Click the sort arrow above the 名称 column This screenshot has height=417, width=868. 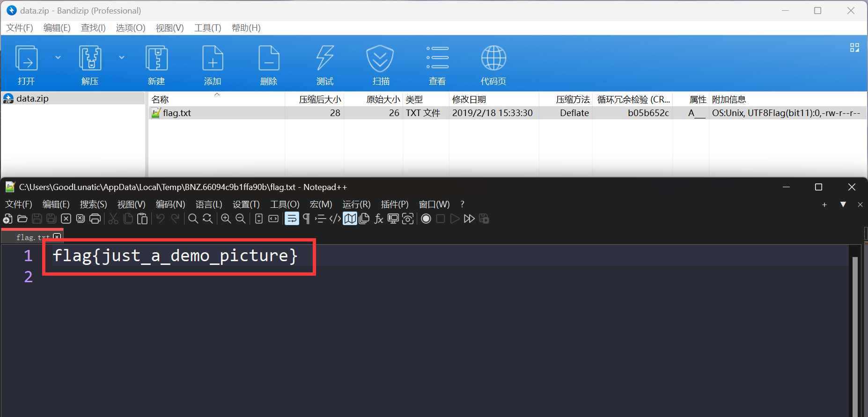click(217, 94)
